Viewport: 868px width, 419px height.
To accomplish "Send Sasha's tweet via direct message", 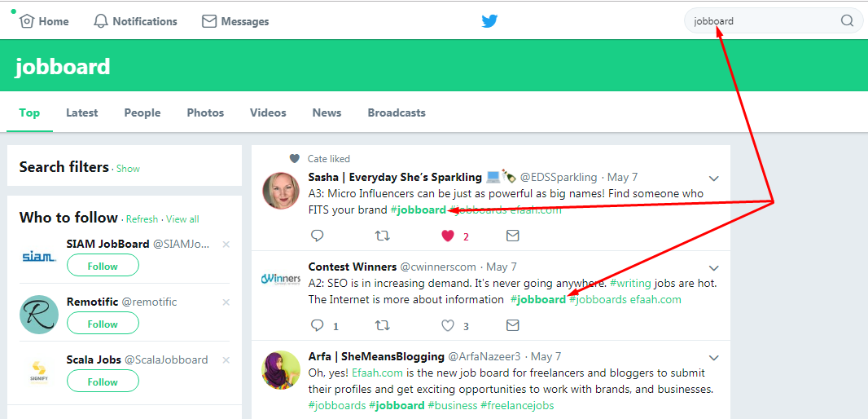I will tap(512, 236).
